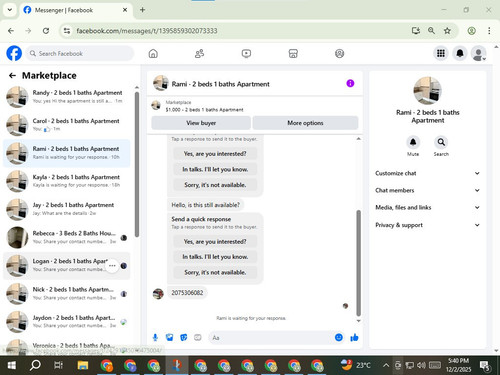Viewport: 500px width, 375px height.
Task: Click the View buyer button
Action: [x=201, y=123]
